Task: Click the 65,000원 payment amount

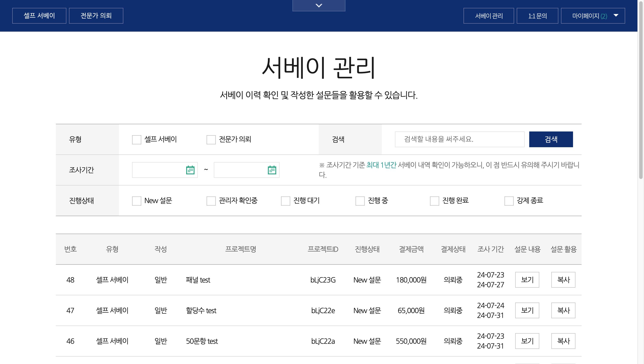Action: click(411, 310)
